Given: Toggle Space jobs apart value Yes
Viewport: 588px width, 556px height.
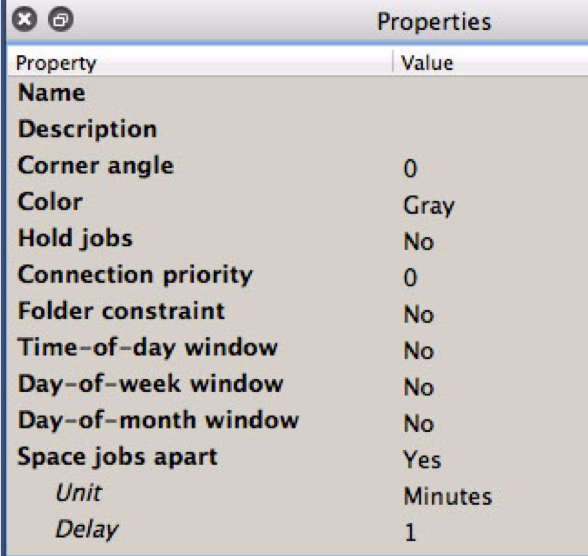Looking at the screenshot, I should pyautogui.click(x=422, y=460).
